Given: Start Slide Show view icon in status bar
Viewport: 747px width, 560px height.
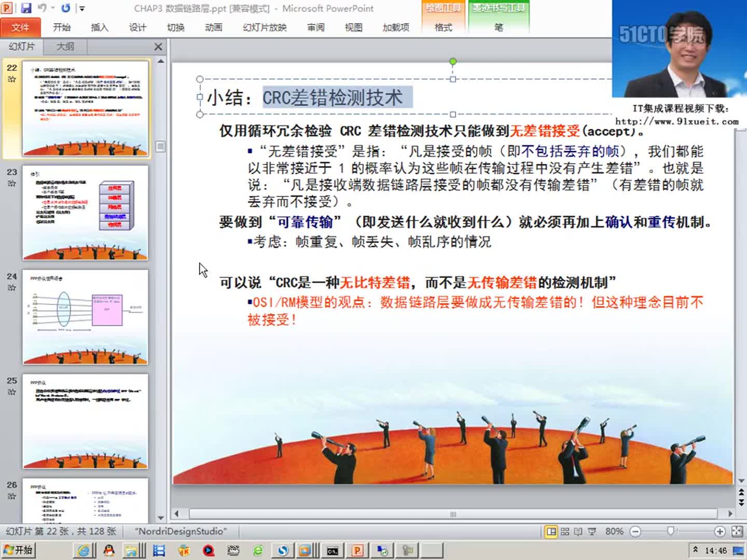Looking at the screenshot, I should [592, 531].
